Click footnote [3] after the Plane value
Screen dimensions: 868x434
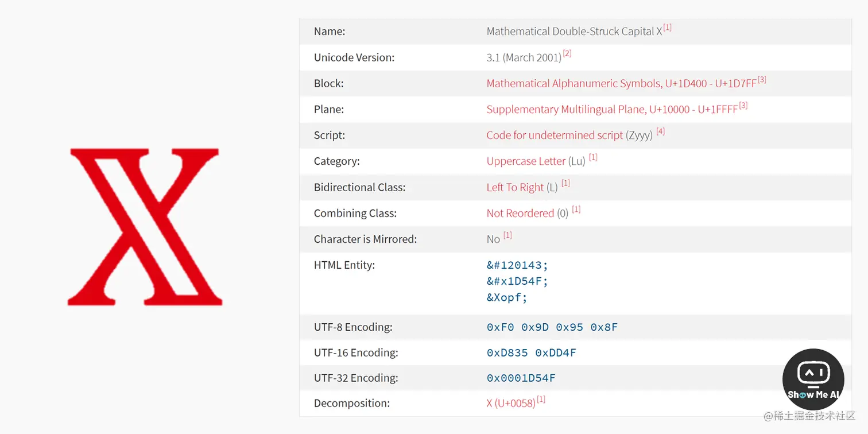pyautogui.click(x=743, y=105)
